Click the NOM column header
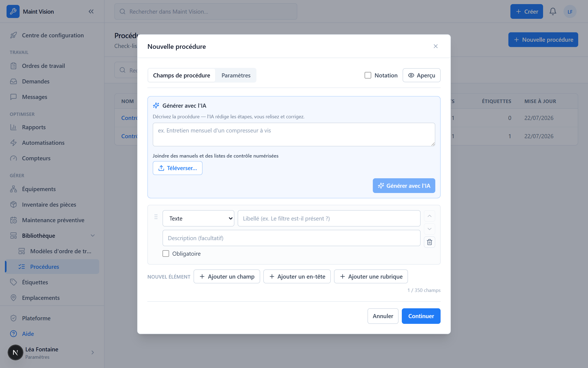 point(127,101)
